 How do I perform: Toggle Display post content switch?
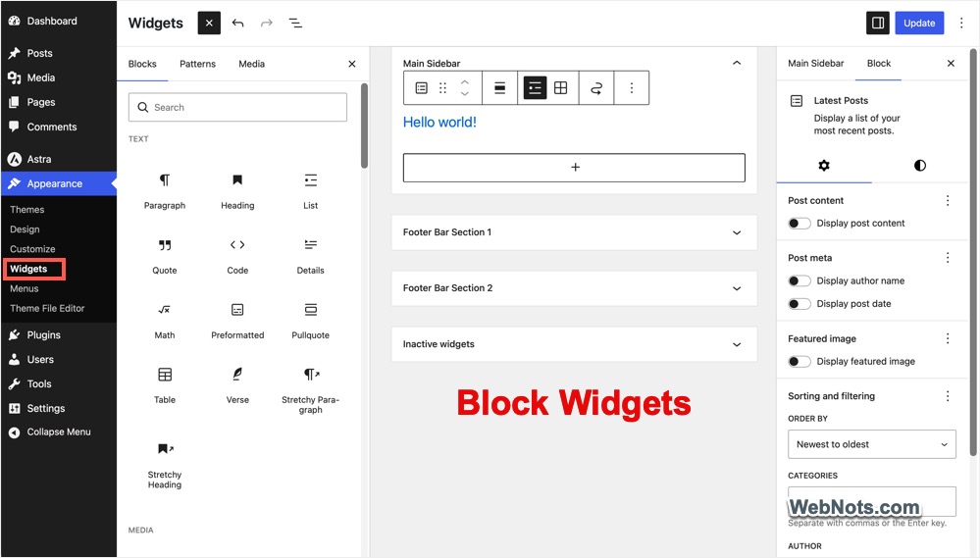pyautogui.click(x=799, y=223)
